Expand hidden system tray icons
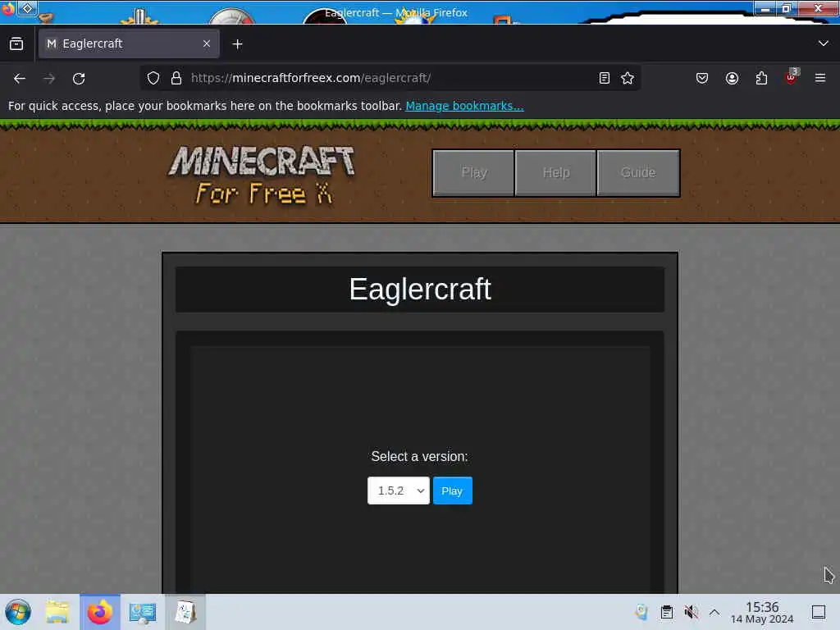This screenshot has height=630, width=840. coord(714,612)
